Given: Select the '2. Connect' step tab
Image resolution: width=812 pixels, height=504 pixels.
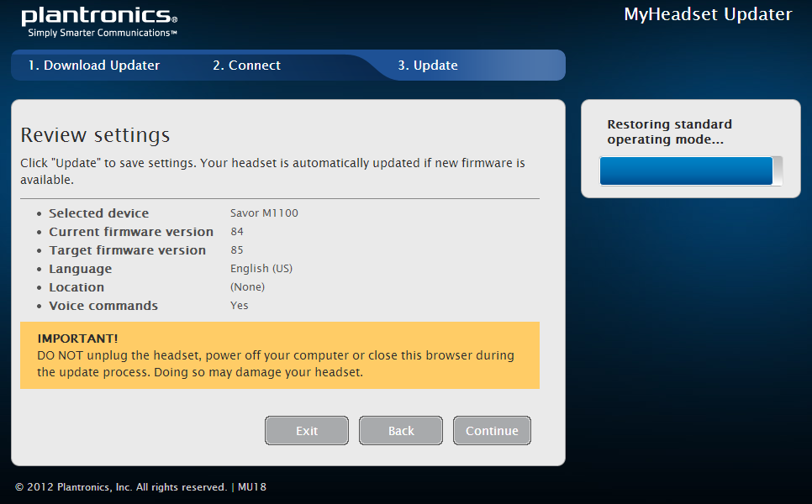Looking at the screenshot, I should click(x=246, y=66).
